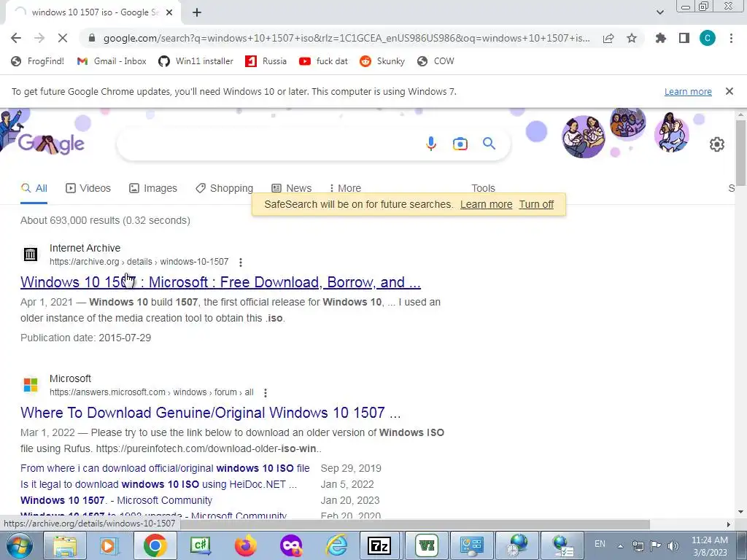The width and height of the screenshot is (747, 560).
Task: Click the Internet Archive site icon
Action: (x=31, y=254)
